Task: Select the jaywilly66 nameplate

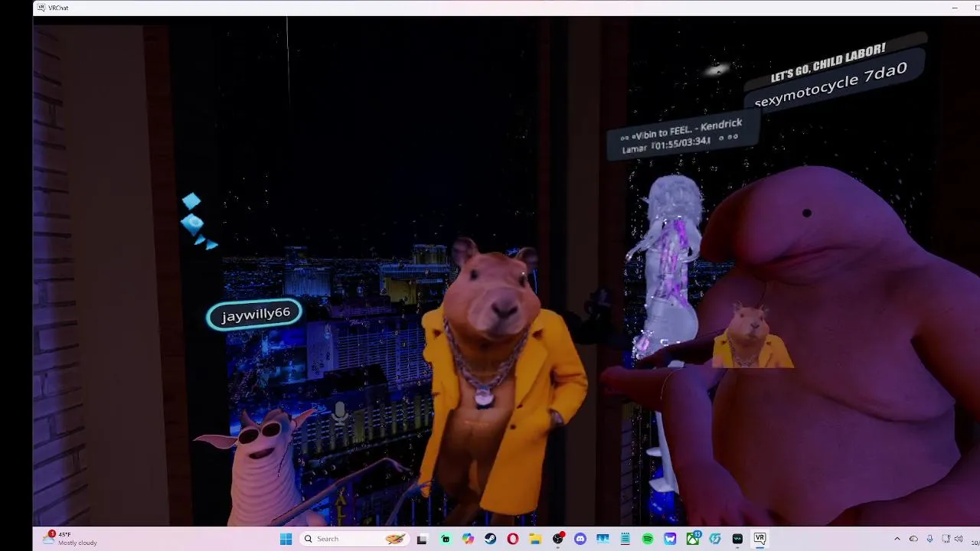Action: tap(255, 315)
